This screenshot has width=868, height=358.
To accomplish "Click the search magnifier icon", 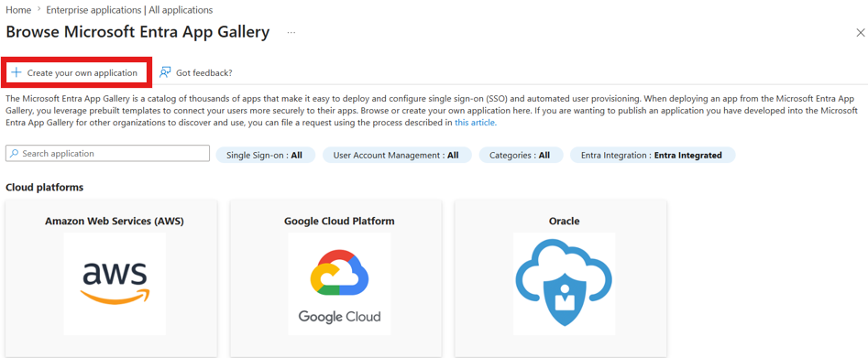I will (x=15, y=153).
